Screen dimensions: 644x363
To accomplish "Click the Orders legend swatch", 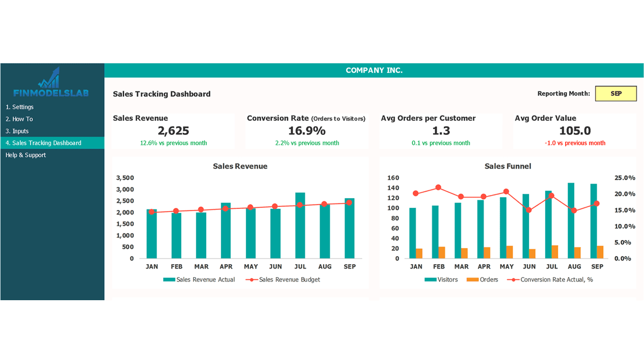I will [472, 280].
